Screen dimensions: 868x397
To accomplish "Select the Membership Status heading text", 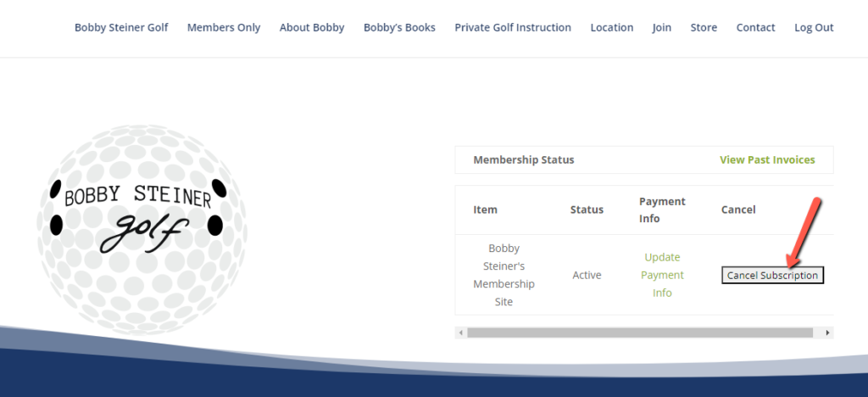I will [524, 159].
